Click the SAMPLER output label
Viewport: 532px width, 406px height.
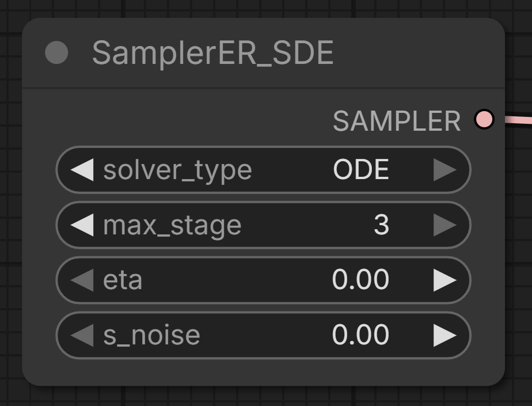click(x=397, y=121)
